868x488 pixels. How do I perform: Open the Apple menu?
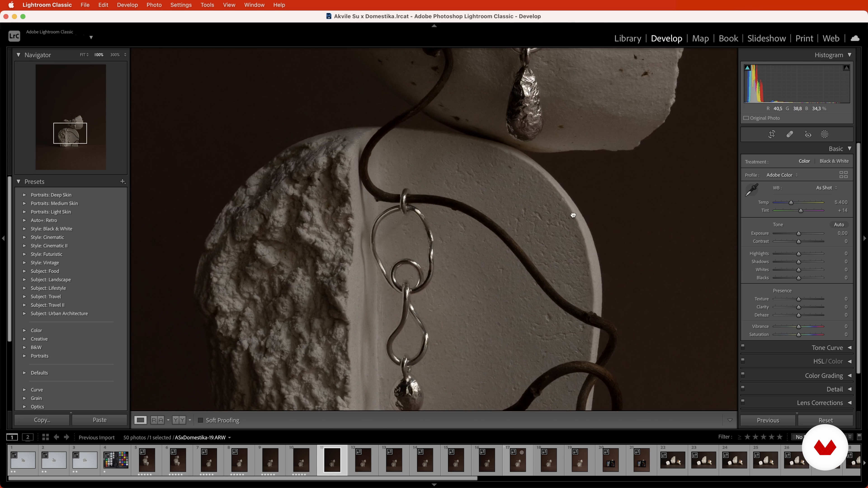coord(11,5)
